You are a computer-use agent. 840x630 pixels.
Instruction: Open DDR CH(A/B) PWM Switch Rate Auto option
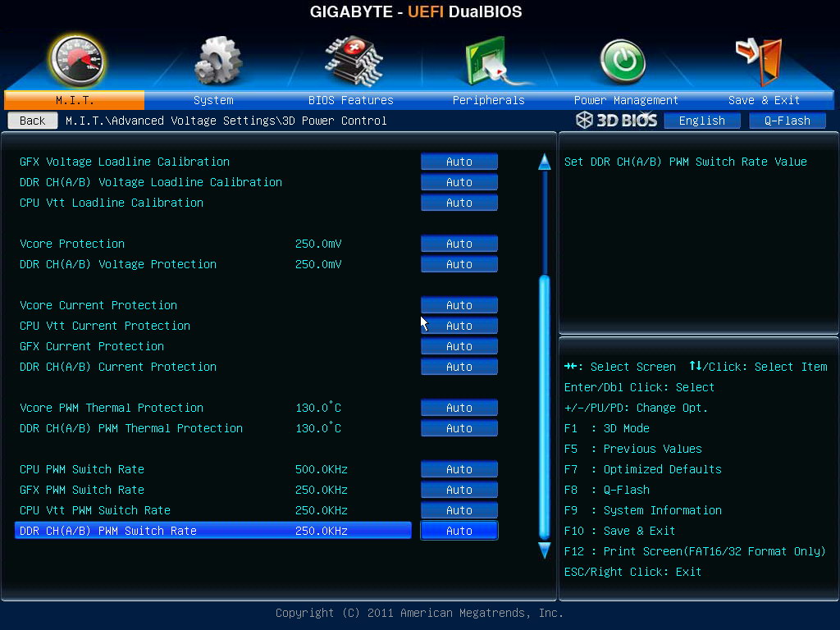(x=459, y=531)
